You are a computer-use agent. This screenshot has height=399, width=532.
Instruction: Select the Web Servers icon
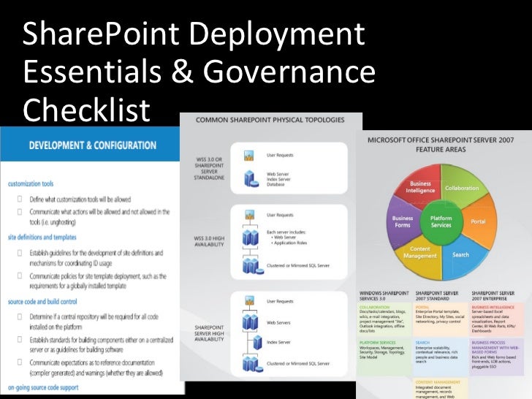(250, 322)
